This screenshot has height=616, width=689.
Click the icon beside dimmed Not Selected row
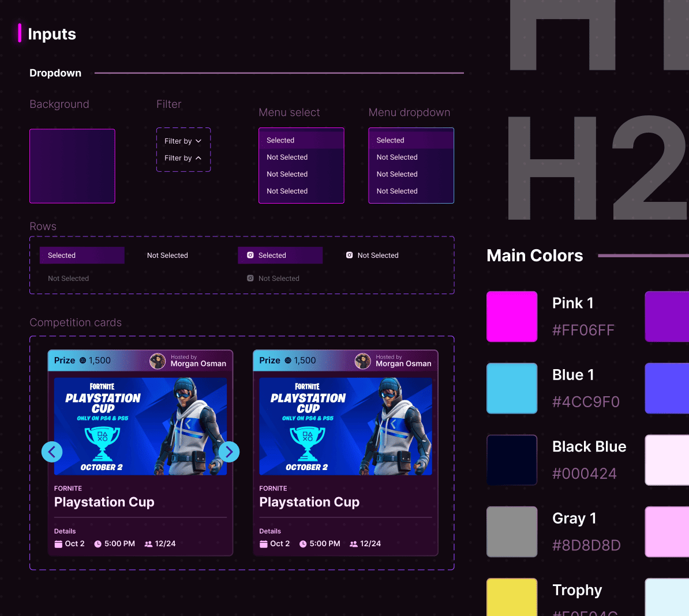click(x=250, y=279)
